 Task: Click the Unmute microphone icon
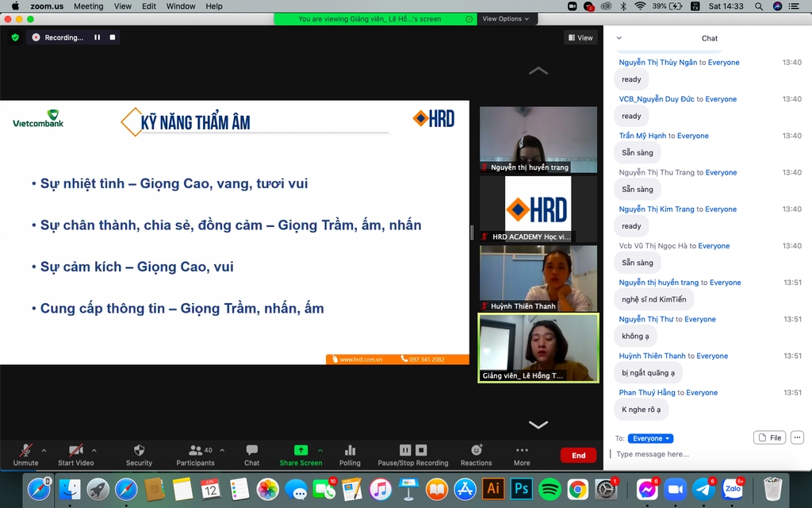pyautogui.click(x=25, y=450)
